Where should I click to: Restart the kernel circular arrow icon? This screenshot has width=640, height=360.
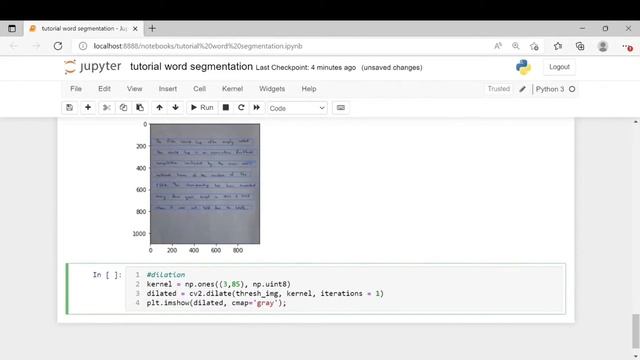tap(241, 108)
